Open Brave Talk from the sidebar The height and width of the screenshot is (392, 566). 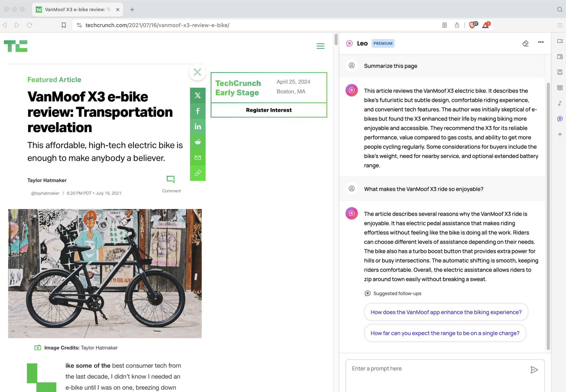coord(560,41)
